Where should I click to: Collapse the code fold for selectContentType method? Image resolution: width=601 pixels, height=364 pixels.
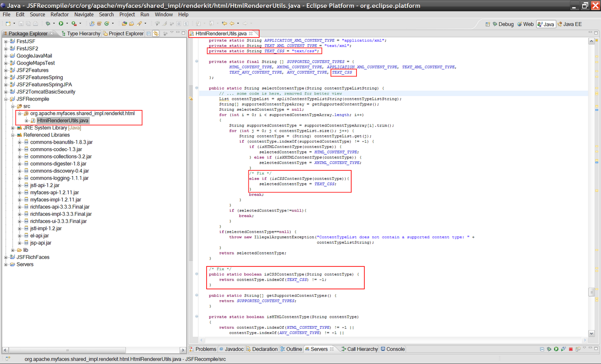tap(196, 88)
